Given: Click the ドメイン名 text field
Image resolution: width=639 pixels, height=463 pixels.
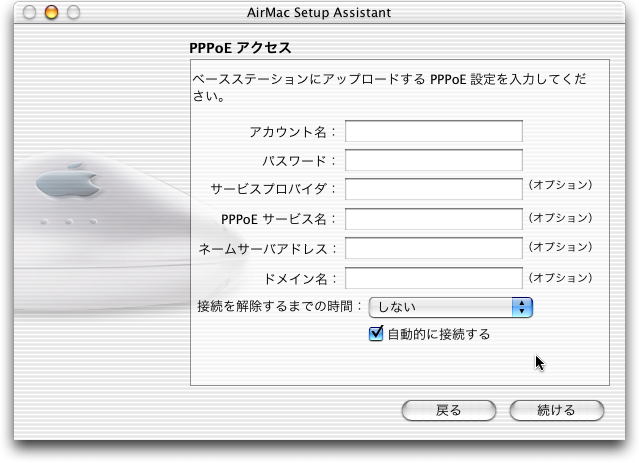Looking at the screenshot, I should point(434,278).
